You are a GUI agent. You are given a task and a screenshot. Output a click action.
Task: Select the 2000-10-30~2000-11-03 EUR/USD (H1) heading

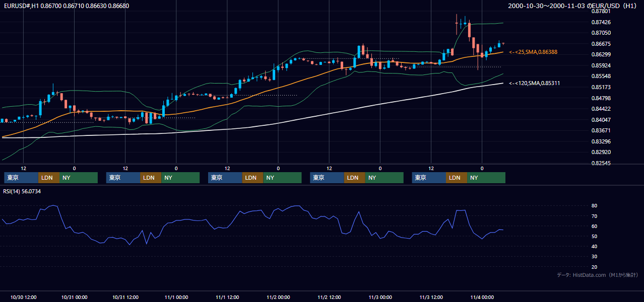[x=573, y=6]
